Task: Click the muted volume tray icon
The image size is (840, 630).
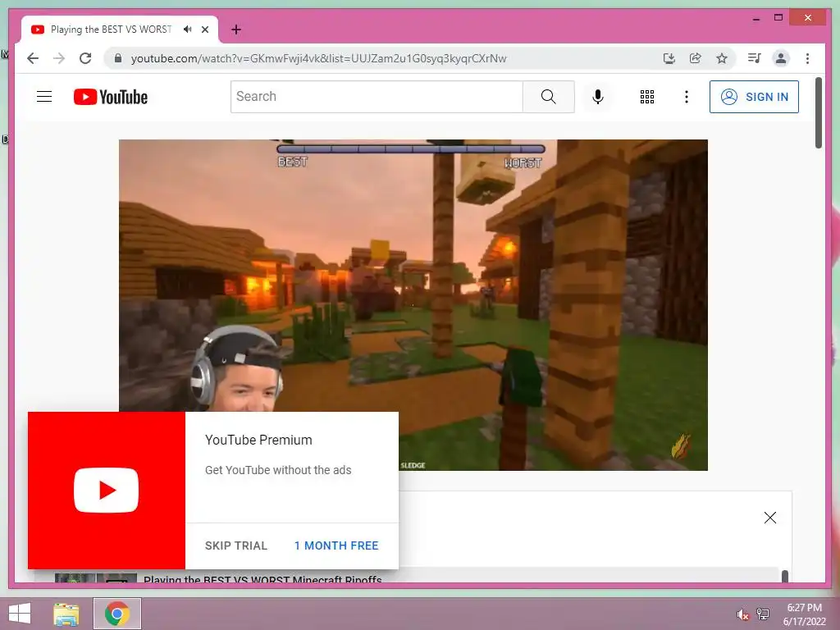Action: (x=742, y=614)
